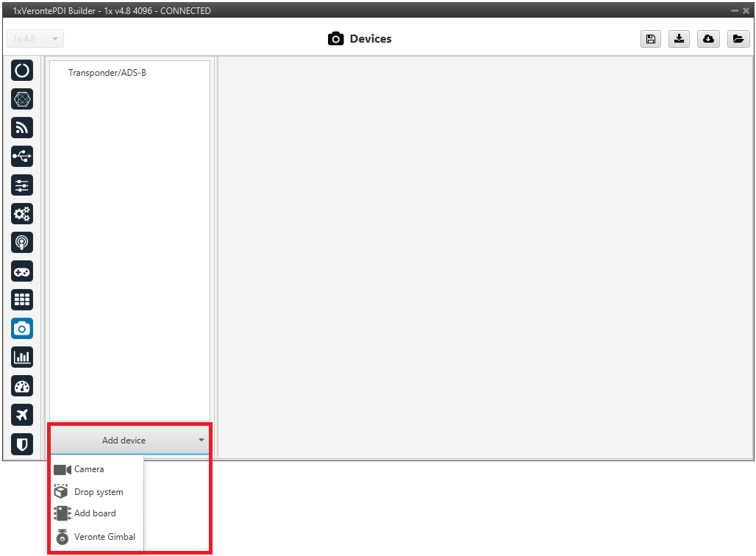The image size is (756, 556).
Task: Click the shield sidebar icon
Action: tap(22, 443)
